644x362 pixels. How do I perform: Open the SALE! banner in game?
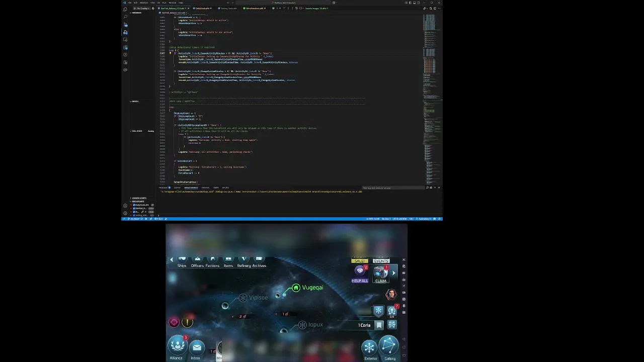pyautogui.click(x=360, y=261)
